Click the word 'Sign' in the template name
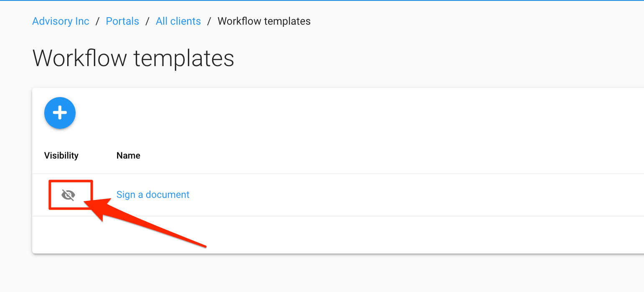Image resolution: width=644 pixels, height=292 pixels. [126, 195]
